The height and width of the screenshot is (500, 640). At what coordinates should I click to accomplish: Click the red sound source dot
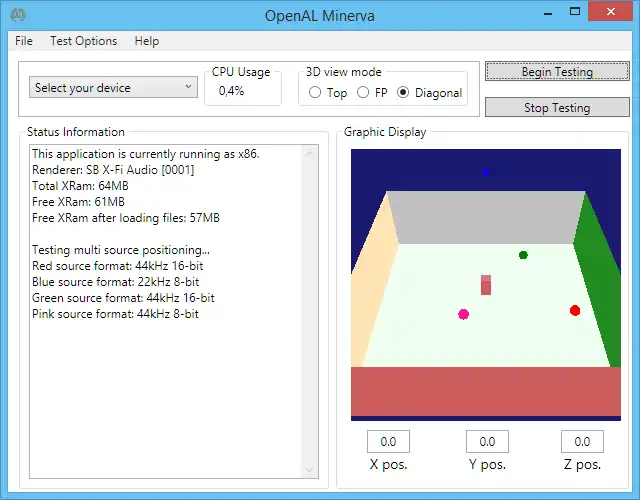(575, 310)
